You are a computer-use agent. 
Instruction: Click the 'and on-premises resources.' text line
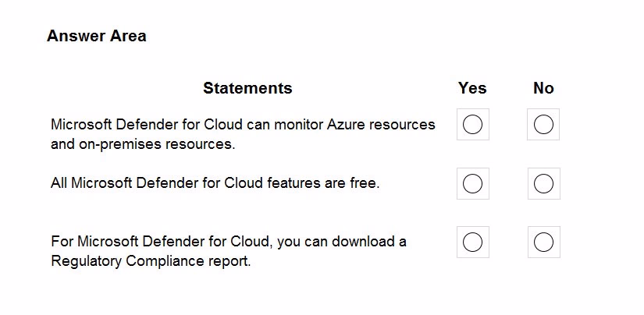143,144
